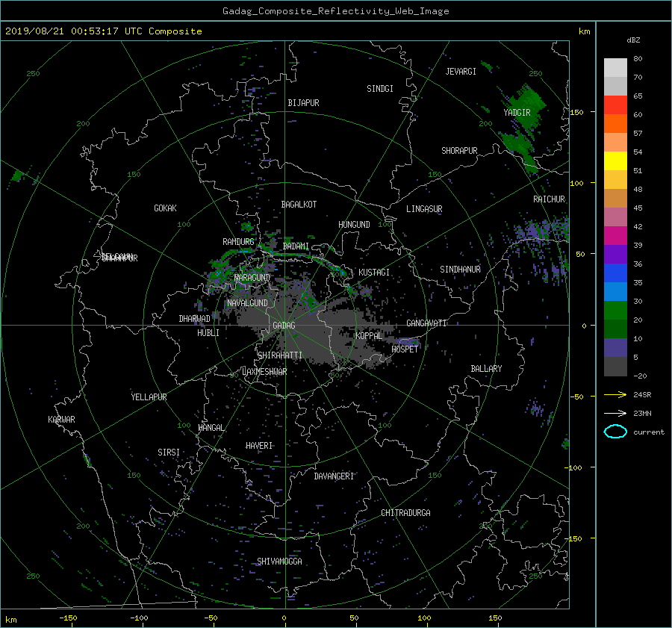This screenshot has width=672, height=628.
Task: Click the NAVALGUND city label
Action: [247, 303]
